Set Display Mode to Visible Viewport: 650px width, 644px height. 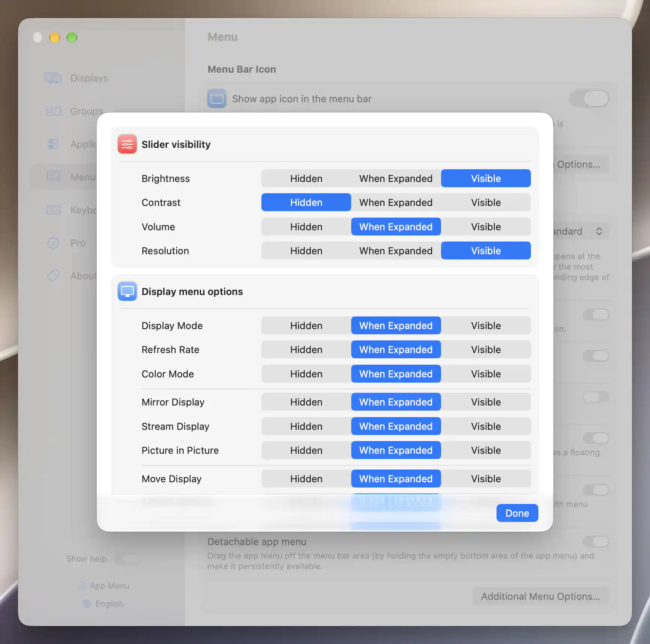(486, 325)
